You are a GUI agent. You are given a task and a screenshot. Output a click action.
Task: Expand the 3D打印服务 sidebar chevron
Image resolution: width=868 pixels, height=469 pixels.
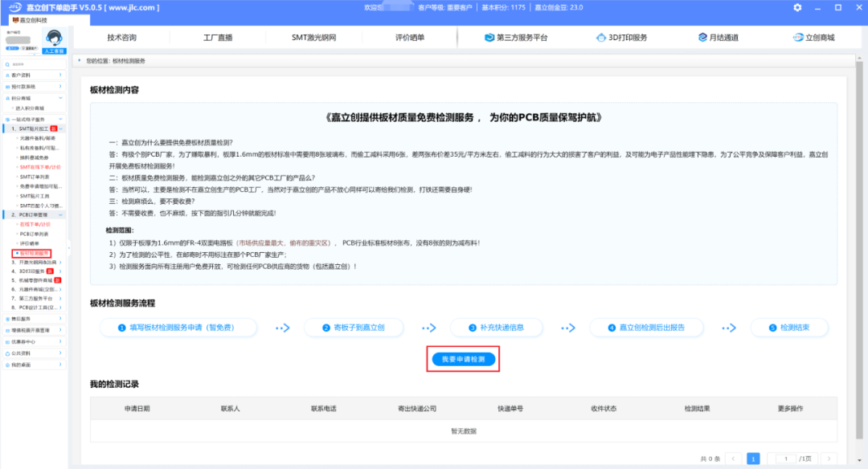[x=60, y=271]
